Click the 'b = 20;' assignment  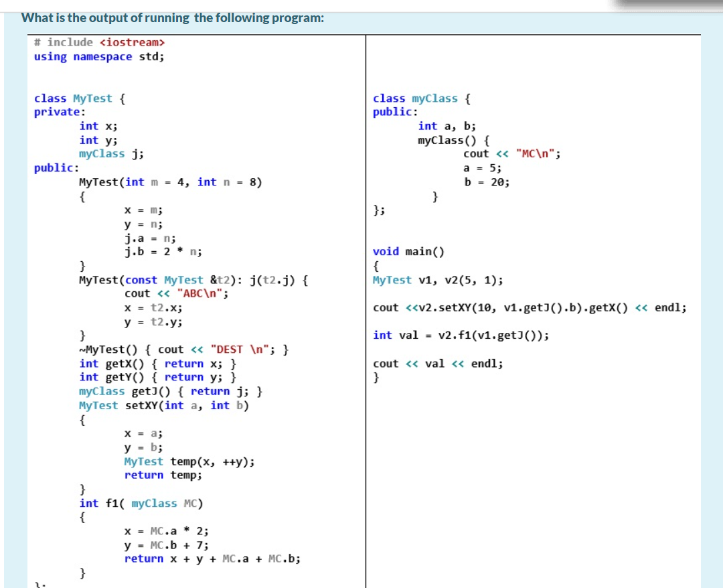[x=487, y=182]
